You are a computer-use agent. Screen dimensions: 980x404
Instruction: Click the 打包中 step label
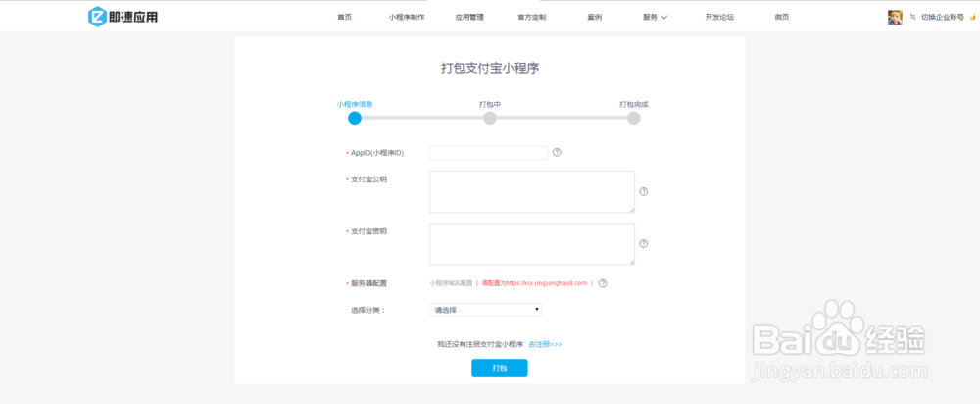[490, 105]
